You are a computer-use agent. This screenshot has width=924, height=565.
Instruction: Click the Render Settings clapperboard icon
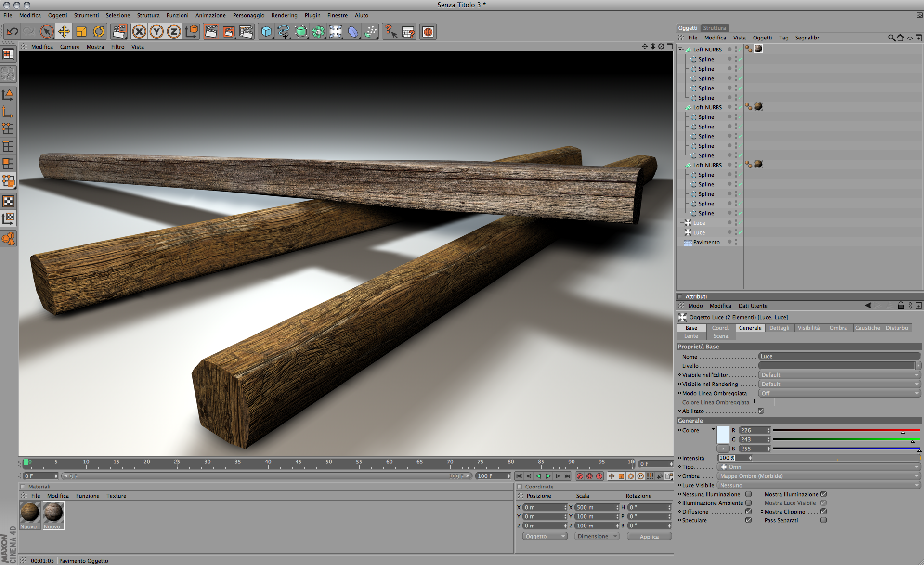246,32
